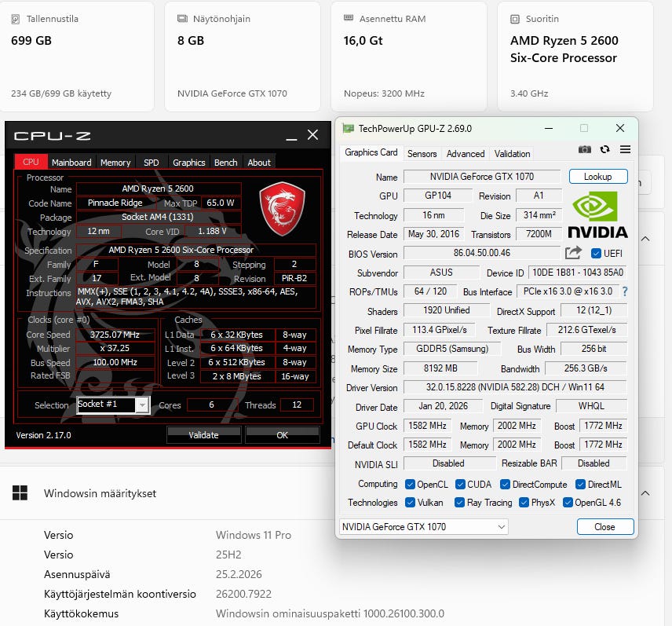Select the CPU tab in CPU-Z
Image resolution: width=672 pixels, height=626 pixels.
(x=31, y=162)
